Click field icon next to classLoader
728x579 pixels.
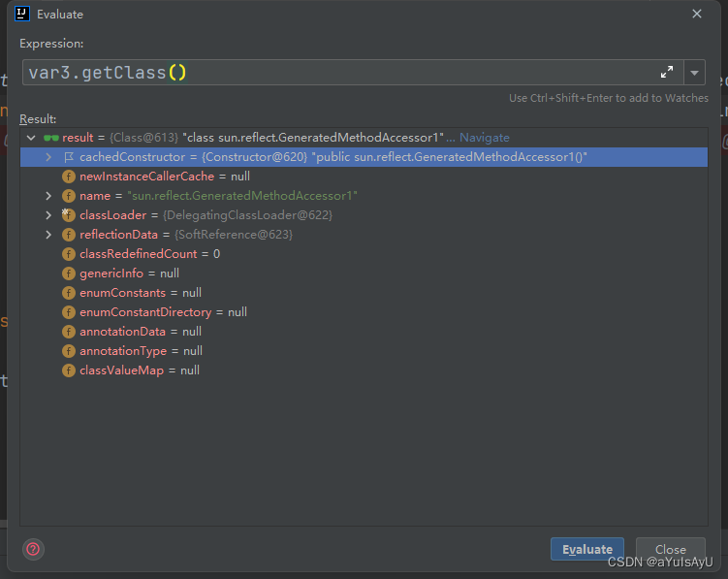[69, 215]
